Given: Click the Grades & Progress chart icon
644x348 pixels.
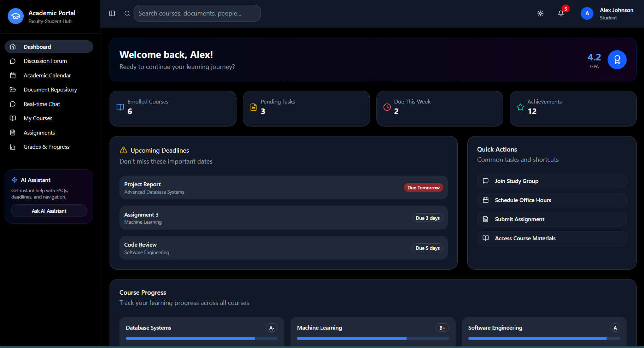Looking at the screenshot, I should [13, 147].
